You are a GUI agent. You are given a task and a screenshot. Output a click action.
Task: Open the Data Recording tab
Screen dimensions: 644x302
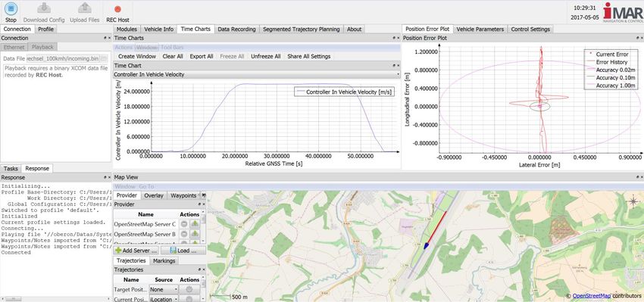point(236,29)
